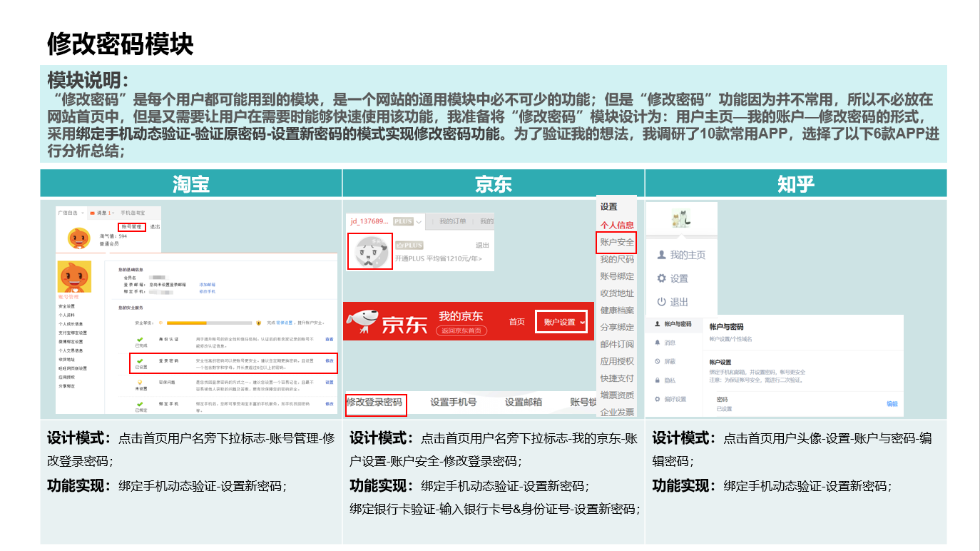Select 快捷支付 in JD settings menu
The width and height of the screenshot is (980, 551).
tap(617, 378)
